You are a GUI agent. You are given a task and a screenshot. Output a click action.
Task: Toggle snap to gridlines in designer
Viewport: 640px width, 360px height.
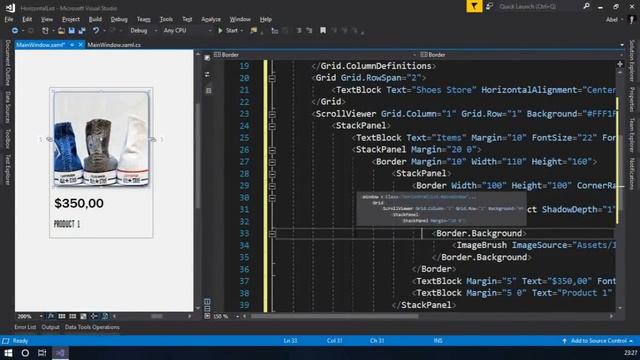[72, 316]
